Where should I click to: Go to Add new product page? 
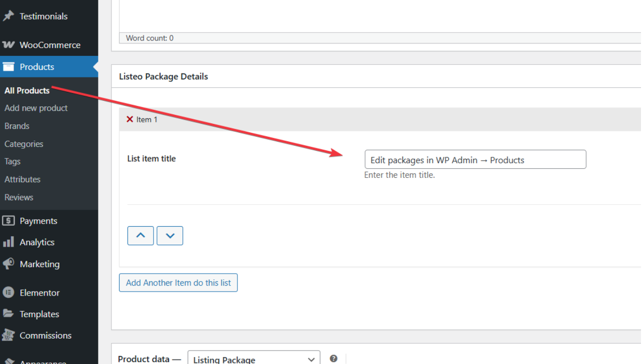coord(36,108)
